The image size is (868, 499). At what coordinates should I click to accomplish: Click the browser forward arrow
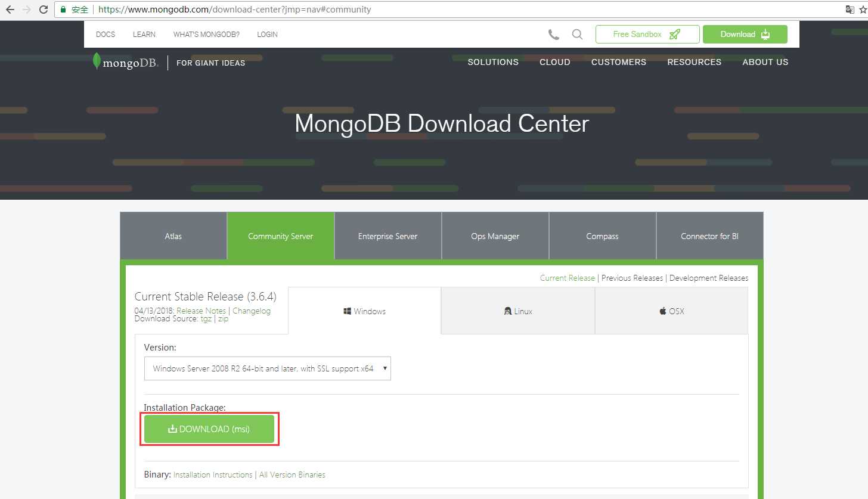click(x=26, y=10)
